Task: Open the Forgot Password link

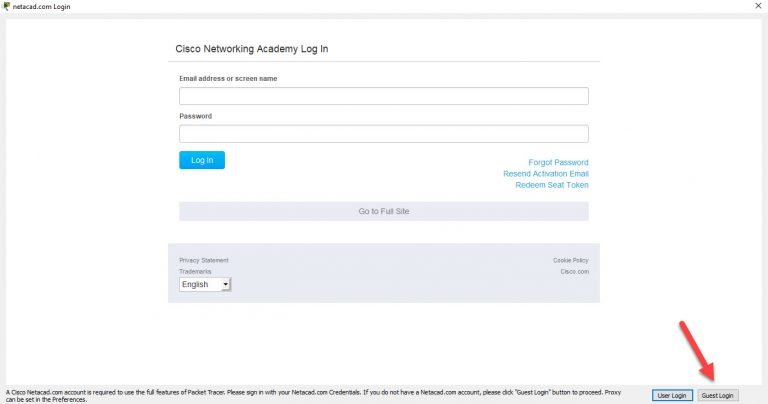Action: click(x=558, y=163)
